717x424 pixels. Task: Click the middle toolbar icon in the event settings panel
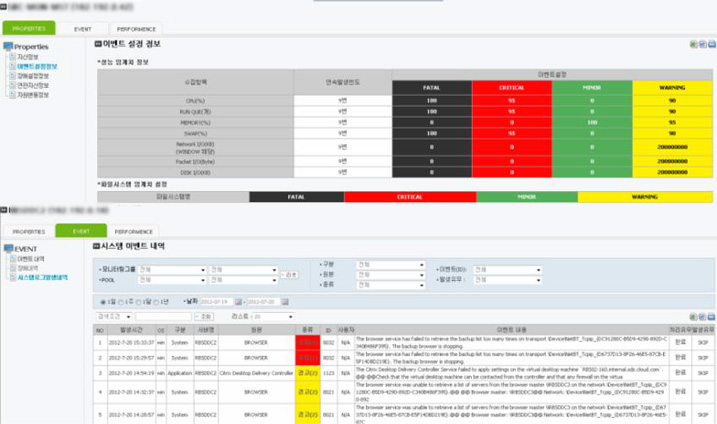(x=702, y=44)
